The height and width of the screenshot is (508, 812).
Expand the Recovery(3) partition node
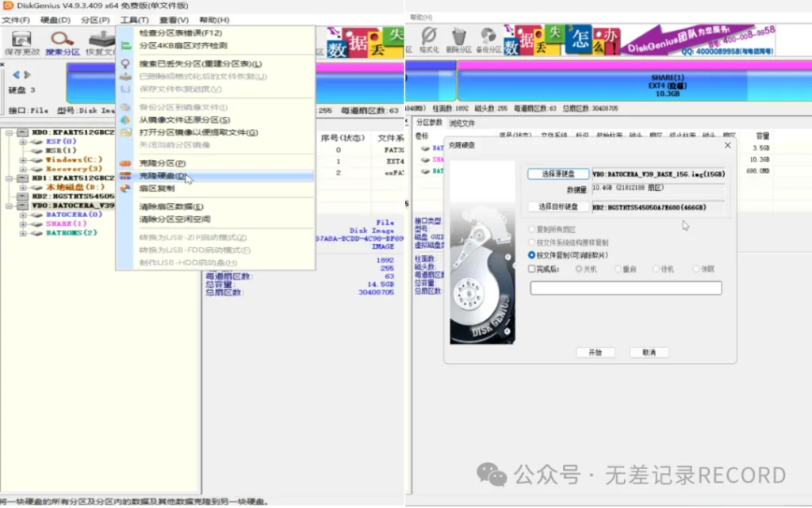[x=23, y=169]
